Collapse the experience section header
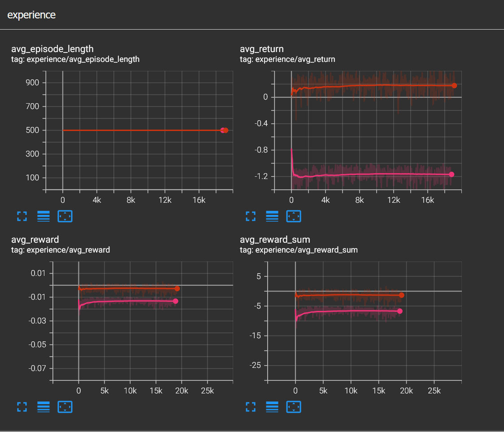 [31, 15]
